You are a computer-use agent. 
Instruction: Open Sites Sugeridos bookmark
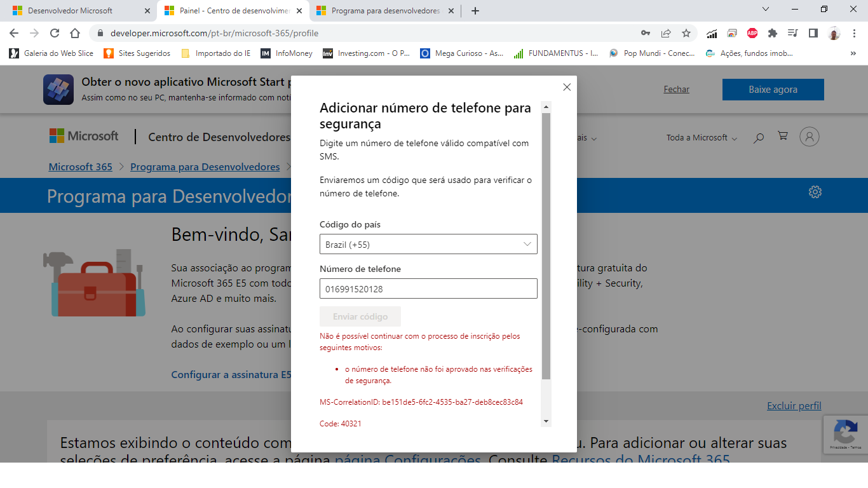coord(137,53)
